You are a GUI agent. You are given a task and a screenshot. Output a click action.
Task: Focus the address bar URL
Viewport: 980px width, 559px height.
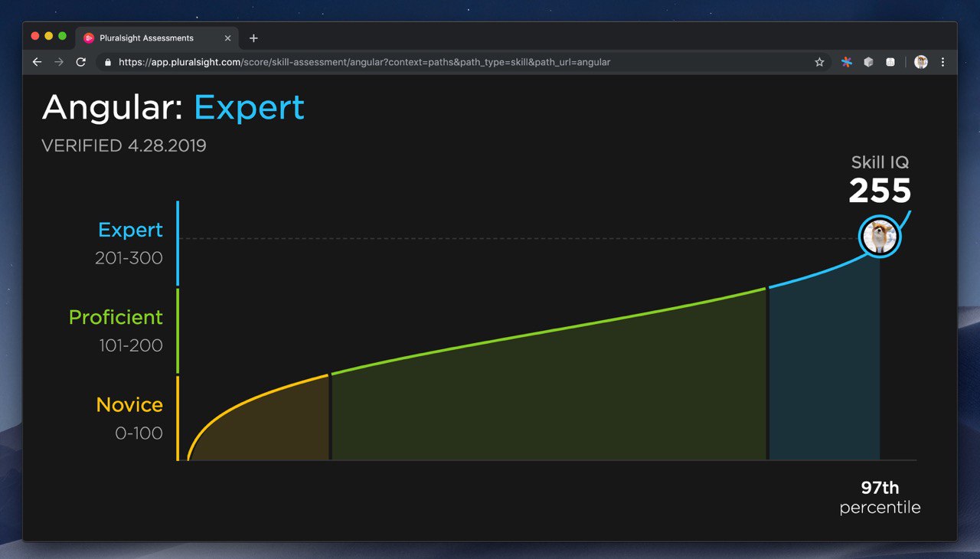[364, 62]
